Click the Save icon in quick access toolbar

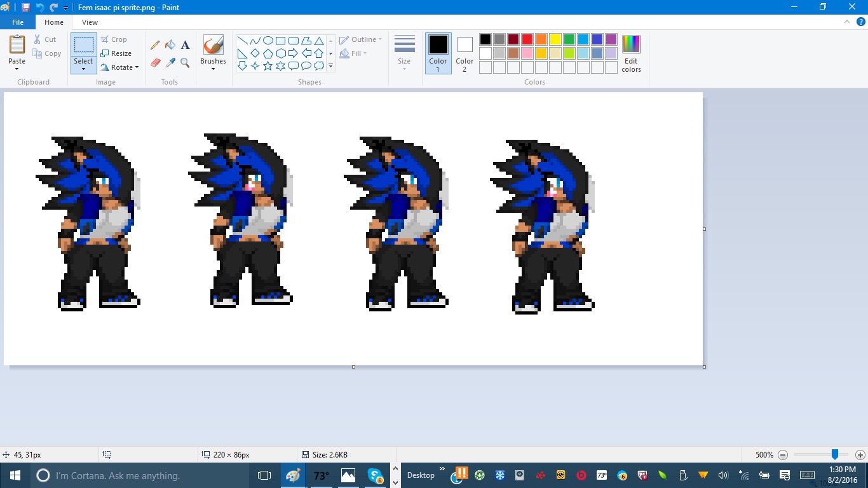click(25, 7)
